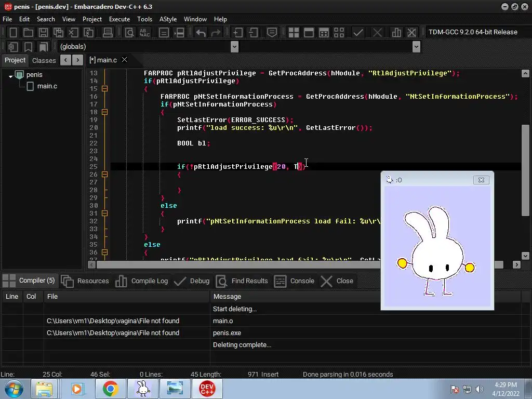Click the Print icon in toolbar

tap(108, 32)
